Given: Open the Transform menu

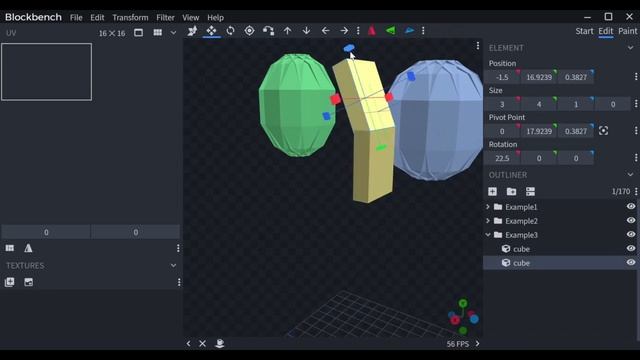Looking at the screenshot, I should (x=130, y=18).
